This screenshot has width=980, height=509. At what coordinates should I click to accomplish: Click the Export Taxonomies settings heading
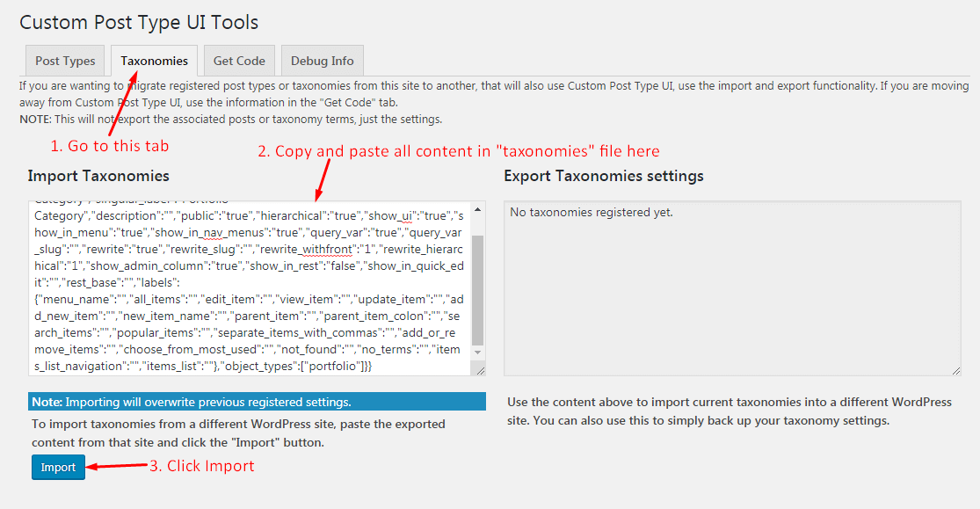(604, 176)
